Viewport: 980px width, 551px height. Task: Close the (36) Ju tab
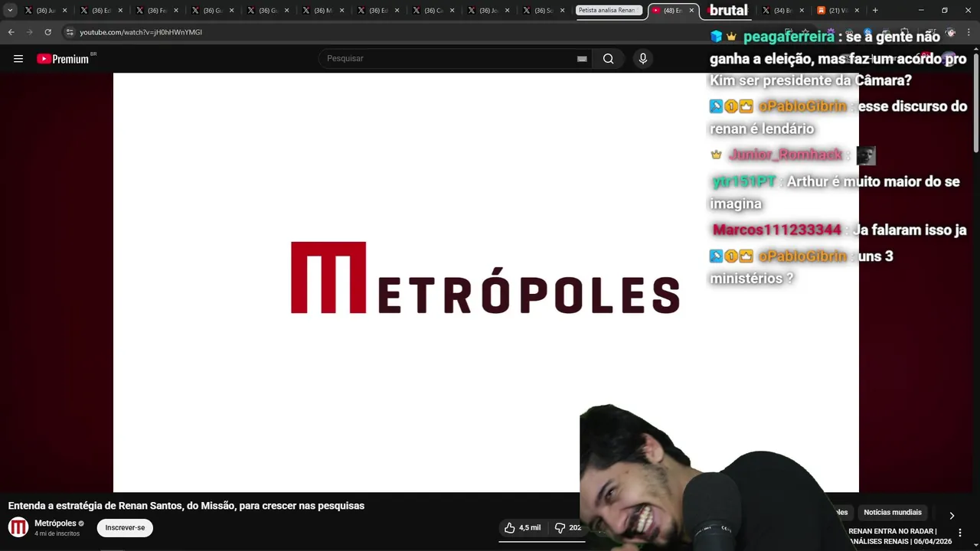(x=64, y=11)
